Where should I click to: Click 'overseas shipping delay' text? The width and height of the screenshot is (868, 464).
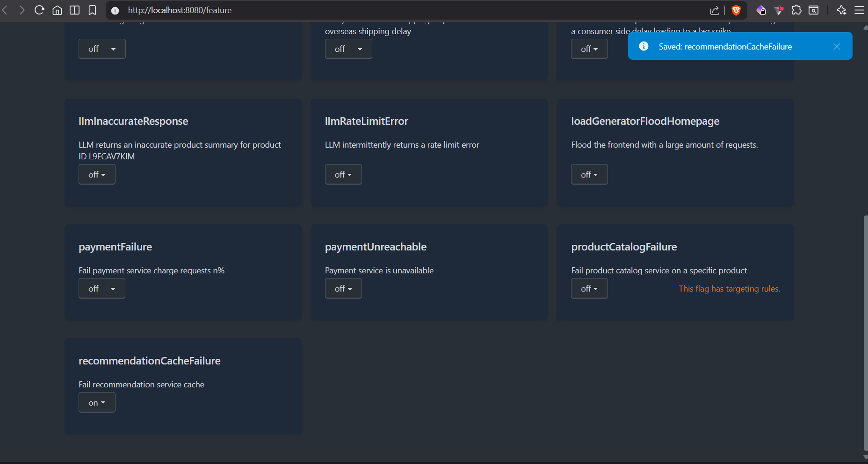(x=368, y=31)
